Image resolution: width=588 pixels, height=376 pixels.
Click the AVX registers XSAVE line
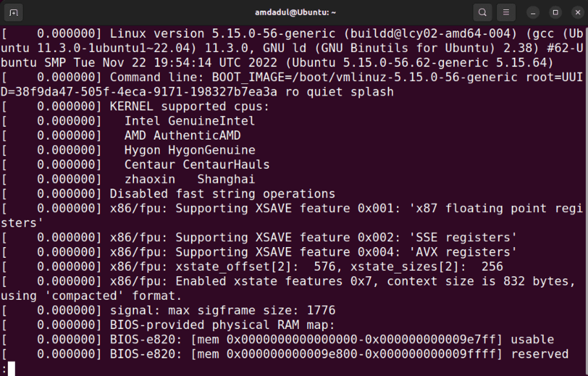coord(268,252)
